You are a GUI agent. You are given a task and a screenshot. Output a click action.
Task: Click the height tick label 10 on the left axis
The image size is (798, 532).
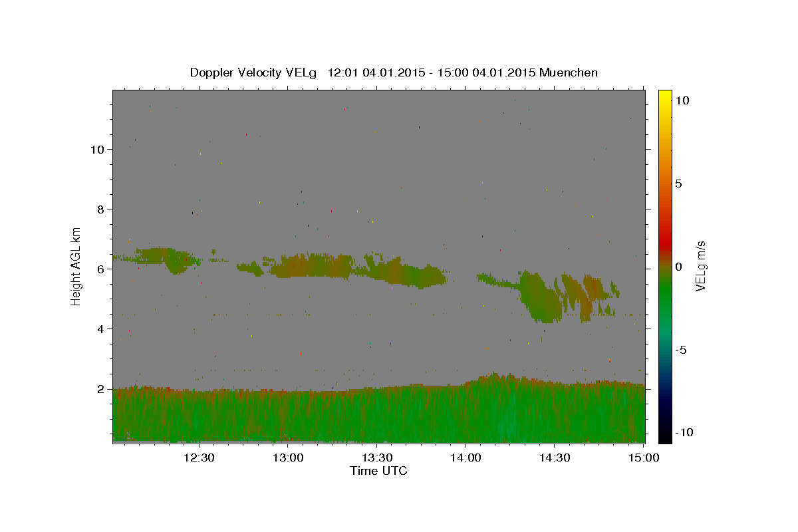click(x=98, y=150)
